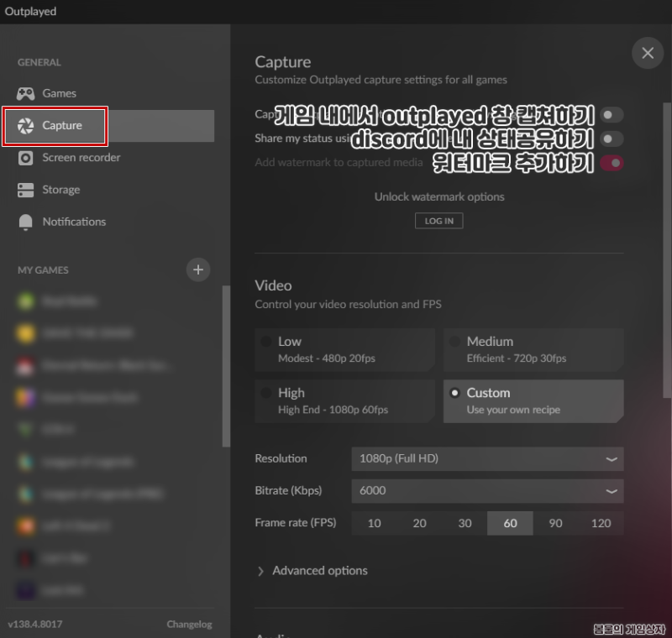Click the Storage drive icon
Image resolution: width=672 pixels, height=638 pixels.
[26, 190]
